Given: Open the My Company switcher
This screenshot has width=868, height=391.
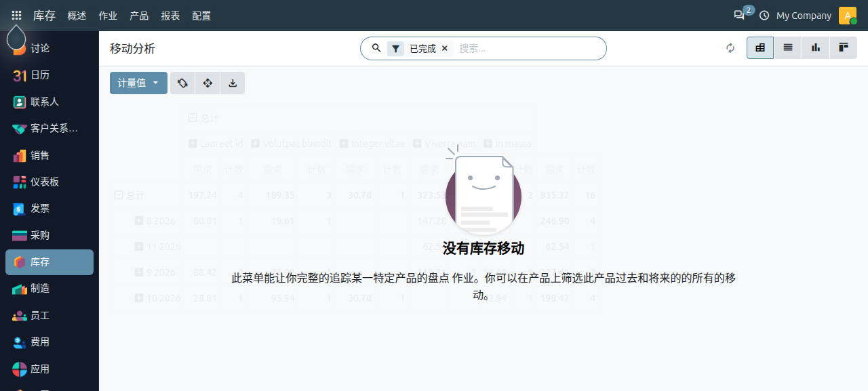Looking at the screenshot, I should coord(804,16).
